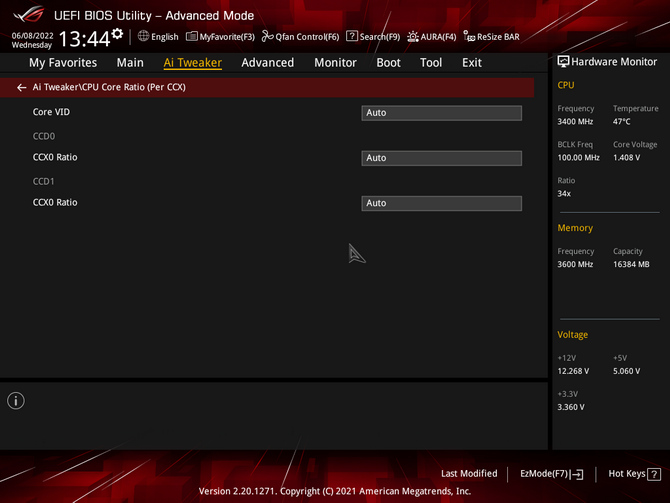670x503 pixels.
Task: Open Qfan Control fan icon
Action: tap(267, 36)
